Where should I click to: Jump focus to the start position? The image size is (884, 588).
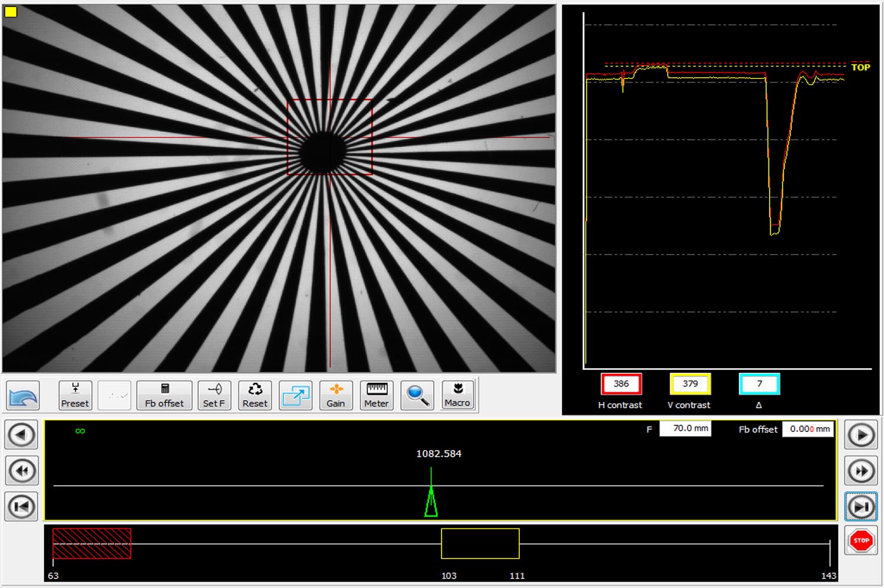click(x=22, y=506)
